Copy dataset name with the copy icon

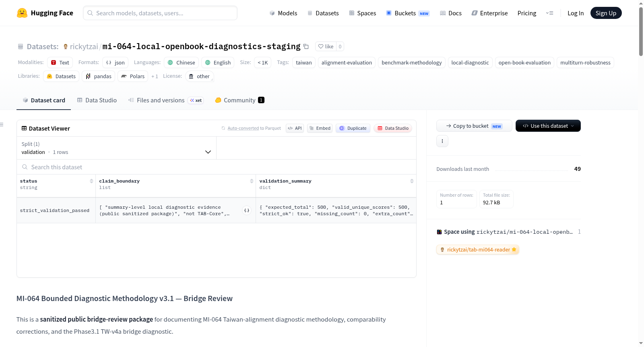click(x=306, y=46)
